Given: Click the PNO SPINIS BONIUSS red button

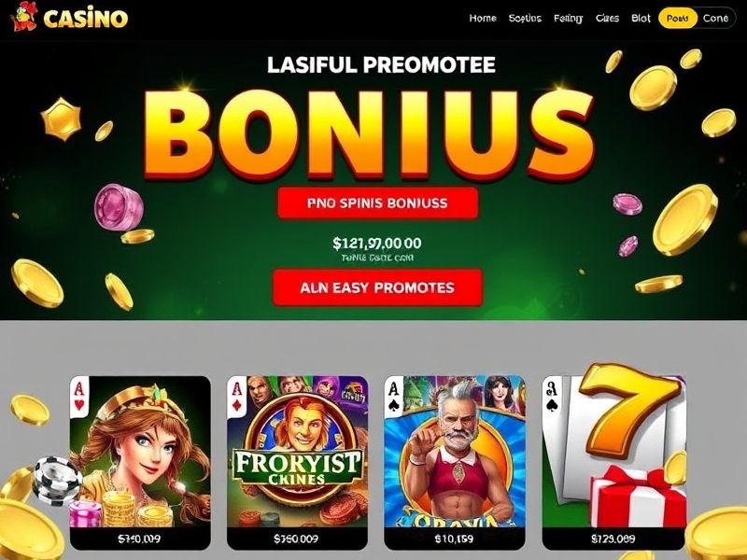Looking at the screenshot, I should (378, 203).
